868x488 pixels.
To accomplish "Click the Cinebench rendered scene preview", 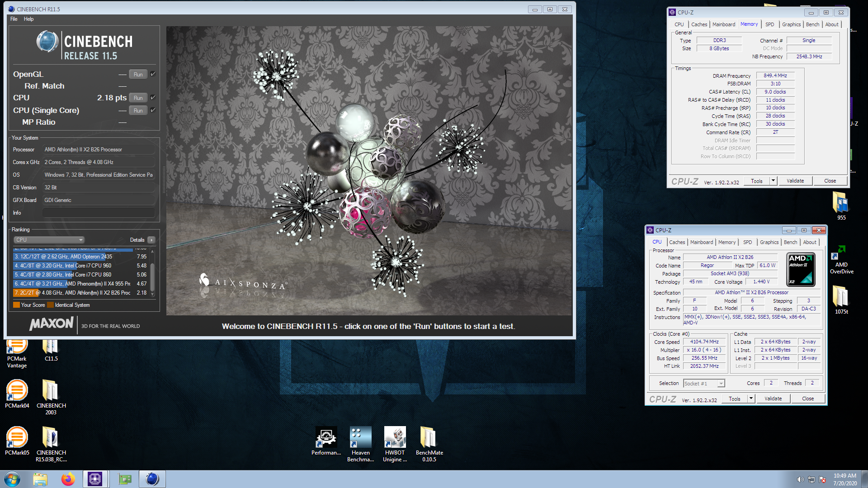I will click(369, 171).
